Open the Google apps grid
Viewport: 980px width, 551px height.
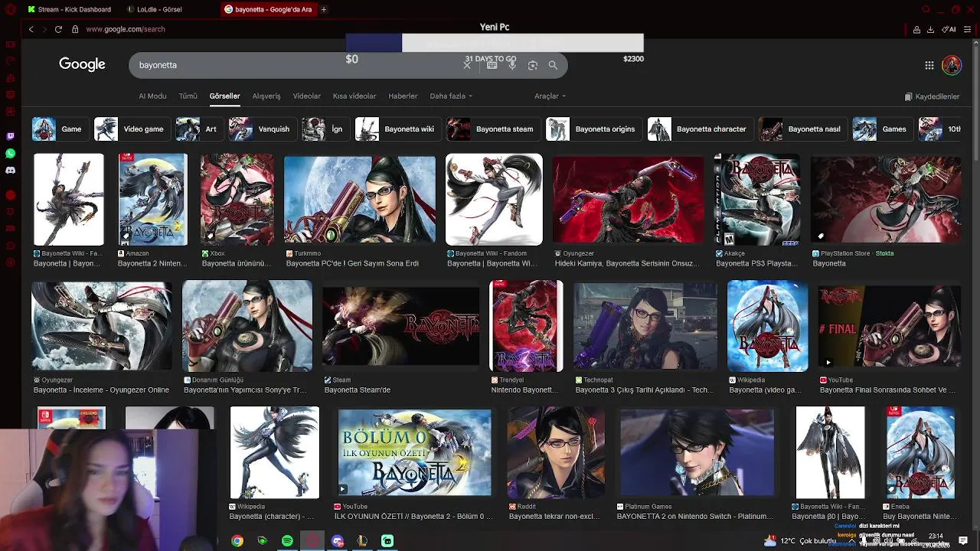pos(929,65)
